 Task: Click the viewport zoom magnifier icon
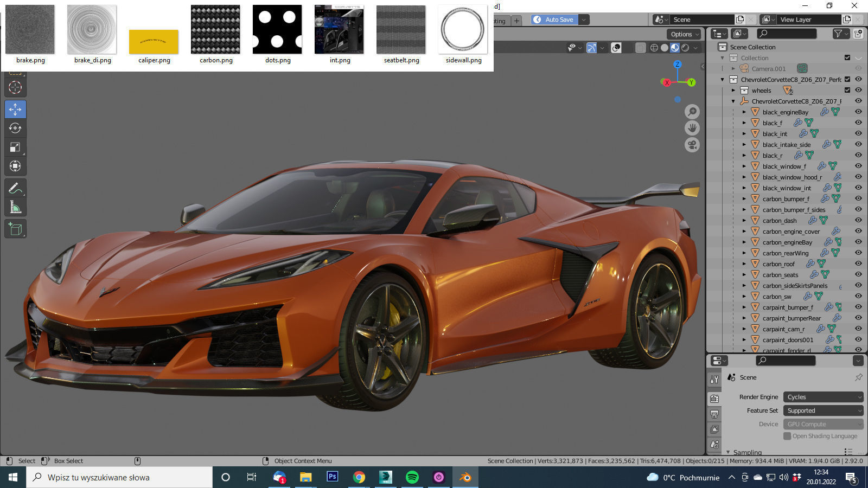pyautogui.click(x=692, y=112)
